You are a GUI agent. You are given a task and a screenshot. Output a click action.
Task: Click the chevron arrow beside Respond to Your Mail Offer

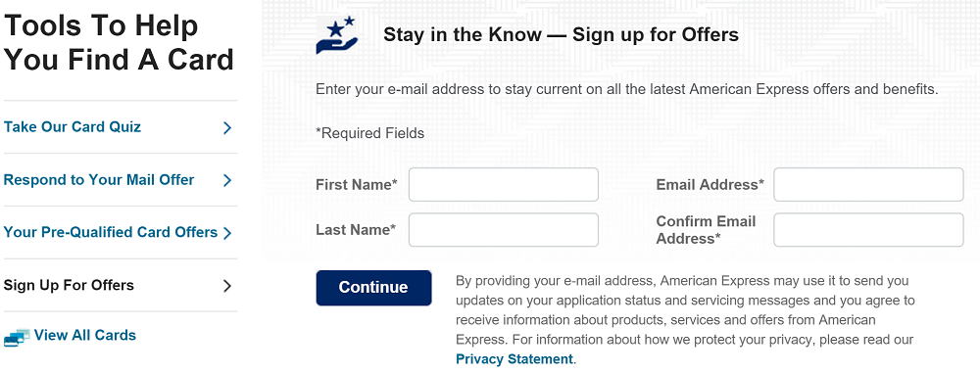(x=227, y=180)
